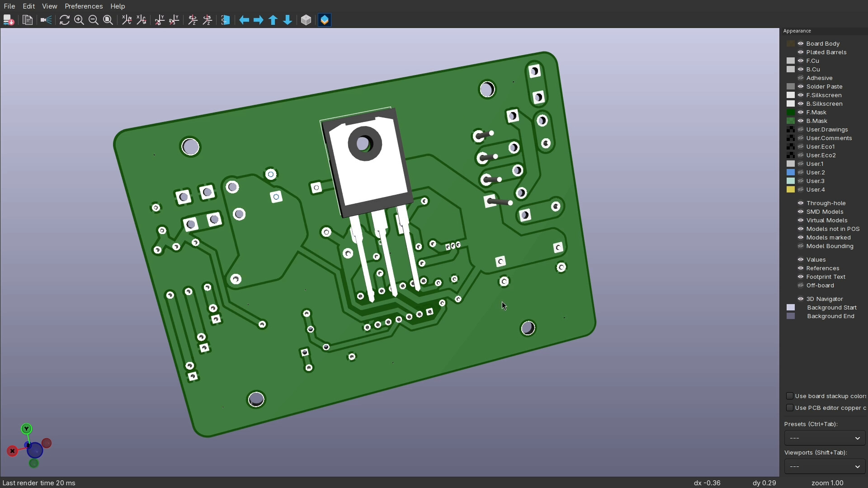Click the zoom out magnifier icon

pos(94,20)
